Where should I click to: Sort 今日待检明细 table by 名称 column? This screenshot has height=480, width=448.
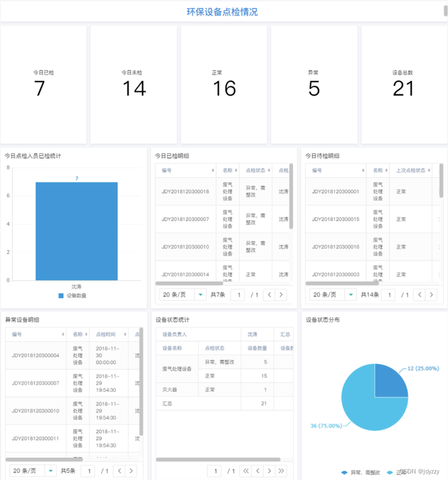point(386,170)
